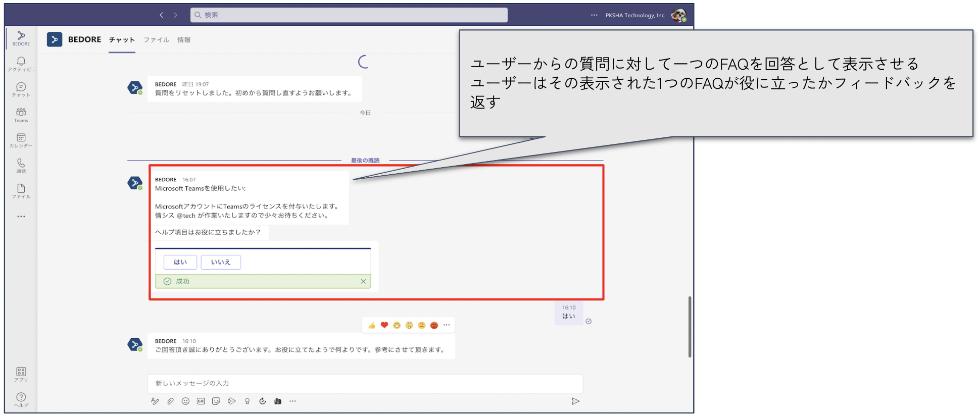Go forward with the right arrow
980x416 pixels.
point(175,15)
